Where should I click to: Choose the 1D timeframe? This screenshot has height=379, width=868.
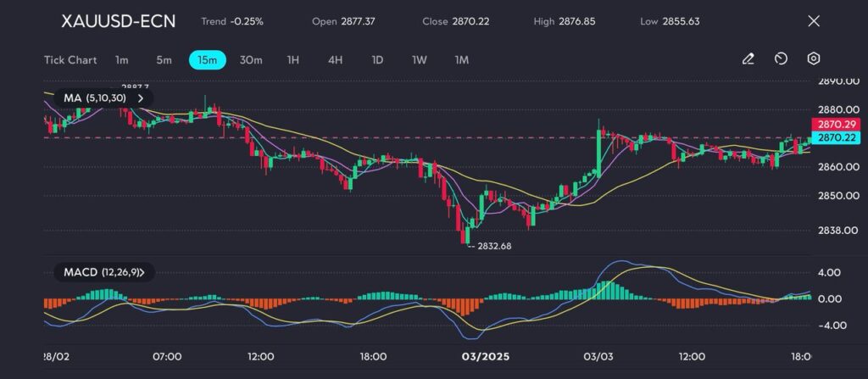click(377, 60)
